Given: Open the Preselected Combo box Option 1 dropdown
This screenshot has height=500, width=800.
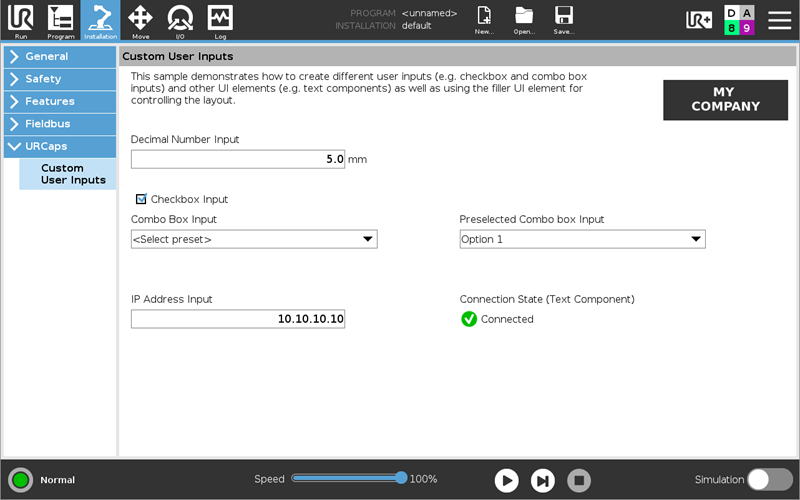Looking at the screenshot, I should coord(582,239).
